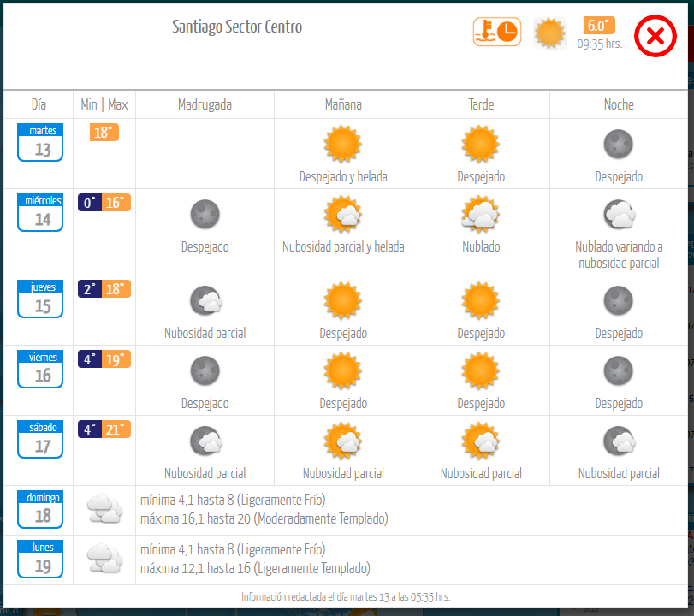Click sábado maximum 21° badge
Screen dimensions: 694x616
click(x=116, y=429)
